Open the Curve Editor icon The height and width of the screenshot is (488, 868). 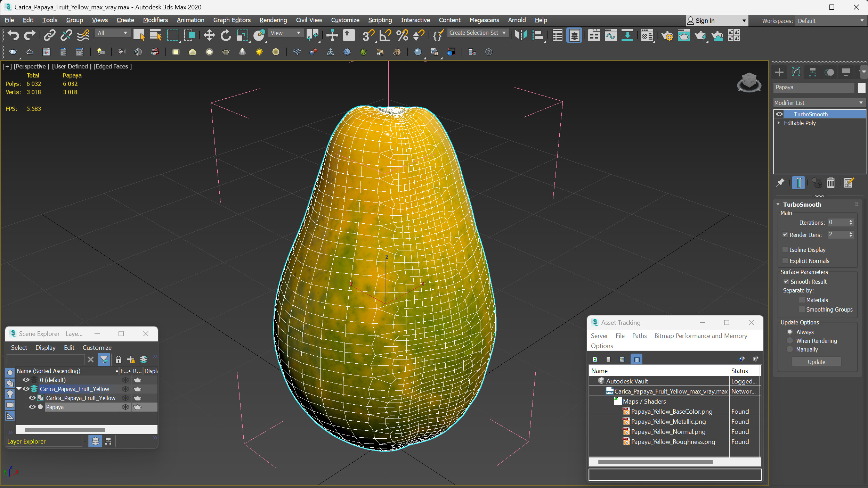click(610, 35)
